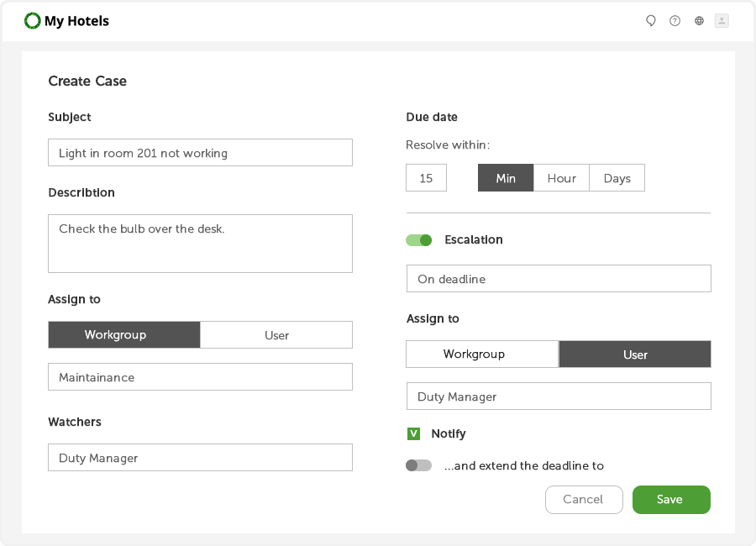Click the help question mark icon

pos(675,21)
